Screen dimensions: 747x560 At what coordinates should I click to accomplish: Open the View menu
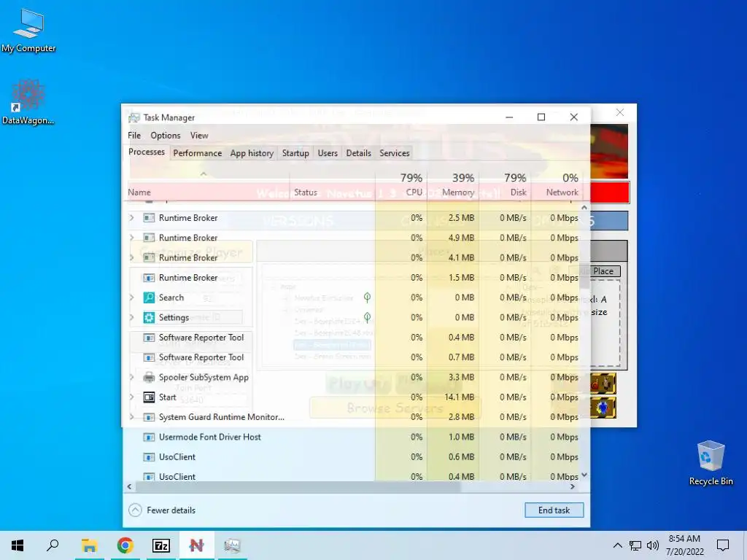[x=199, y=136]
